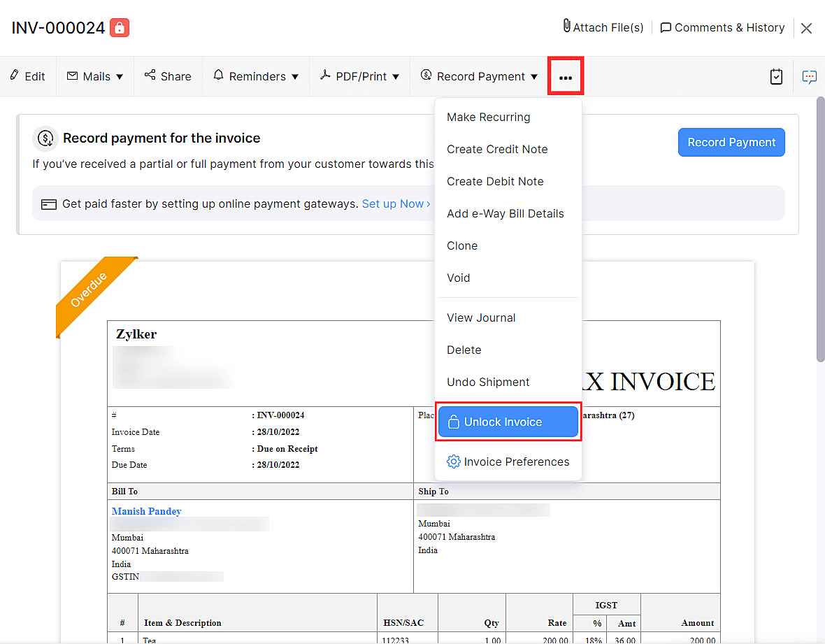Click the Edit pencil icon
Image resolution: width=825 pixels, height=644 pixels.
15,76
